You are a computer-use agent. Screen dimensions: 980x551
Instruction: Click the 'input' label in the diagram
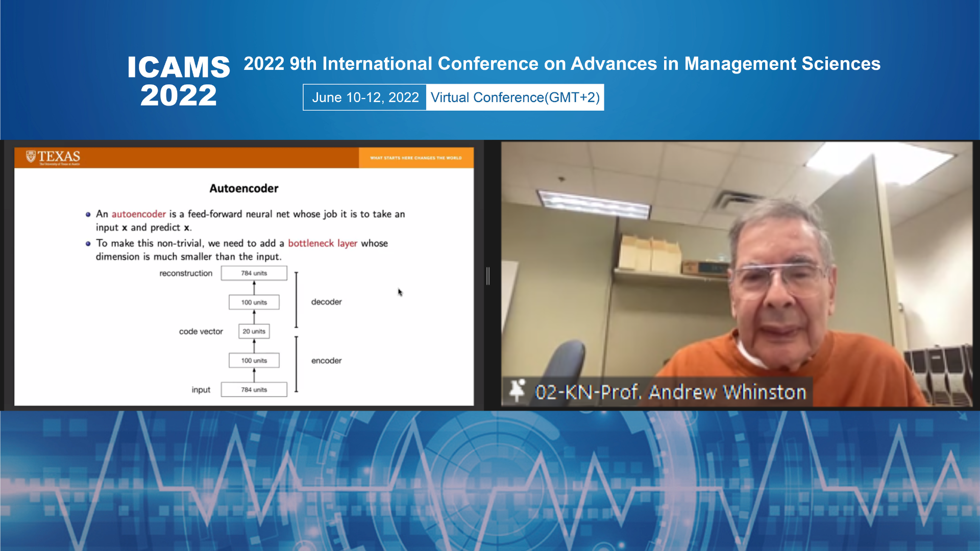[201, 390]
